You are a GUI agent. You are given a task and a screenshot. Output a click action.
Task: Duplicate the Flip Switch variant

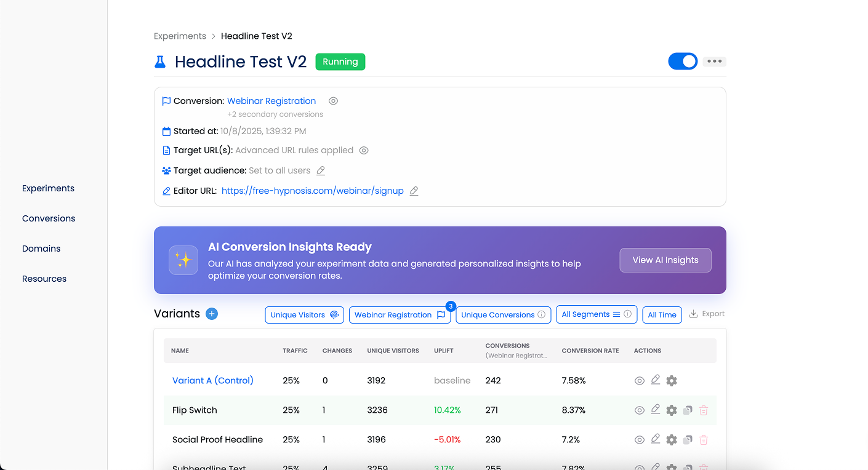coord(687,410)
